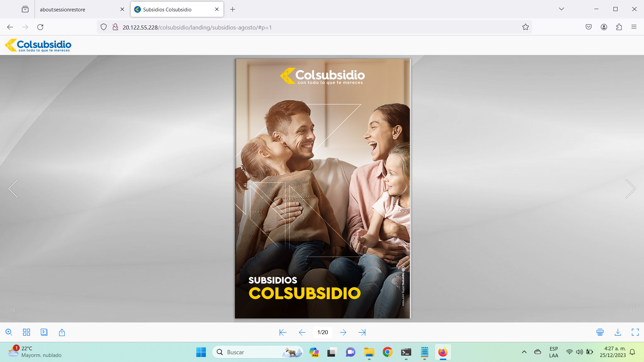This screenshot has width=644, height=362.
Task: Click the page number field showing 1/20
Action: (x=322, y=332)
